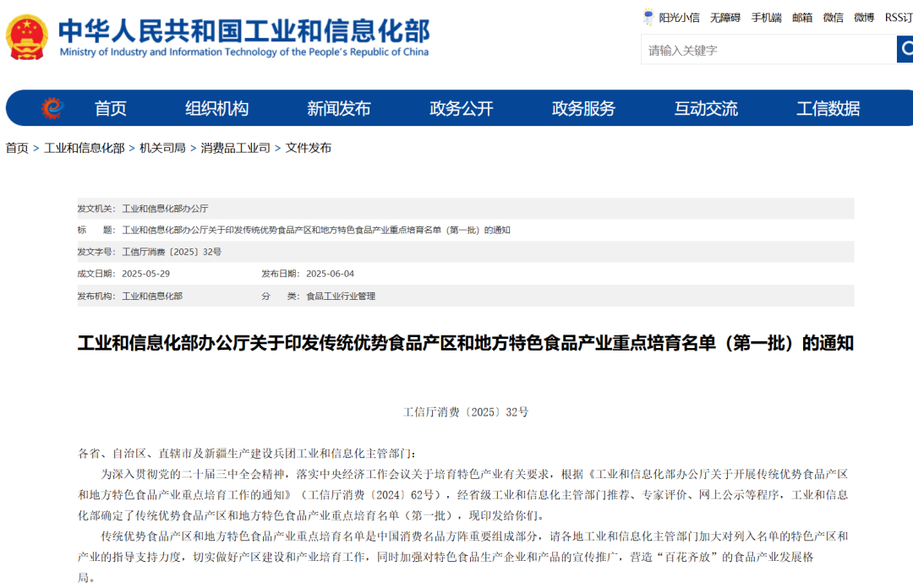Click 分类 value 食品工业行业管理
The width and height of the screenshot is (913, 588).
pos(341,297)
